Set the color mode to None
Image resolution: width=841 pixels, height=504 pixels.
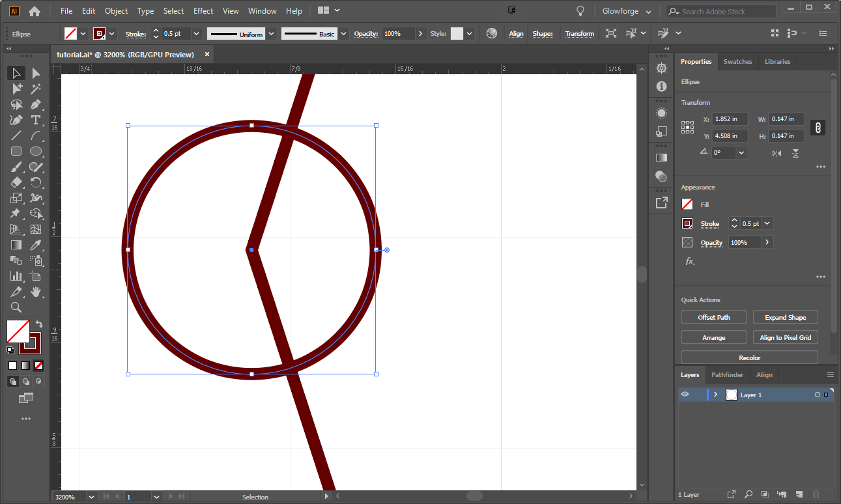(x=38, y=365)
